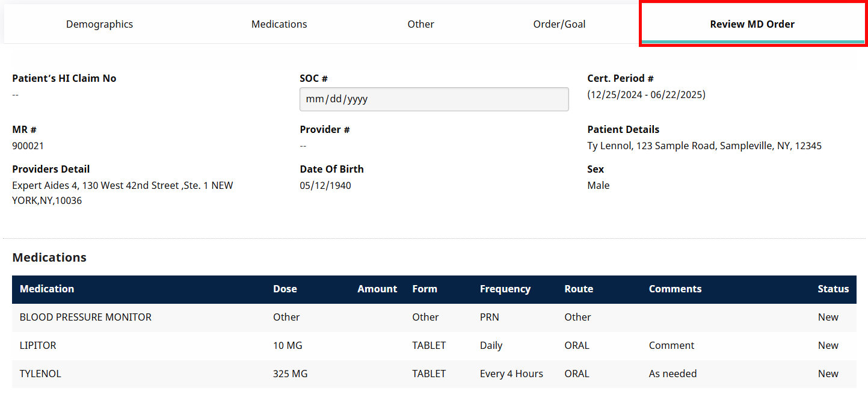Switch to the Order/Goal tab
Screen dimensions: 868x397
[559, 24]
